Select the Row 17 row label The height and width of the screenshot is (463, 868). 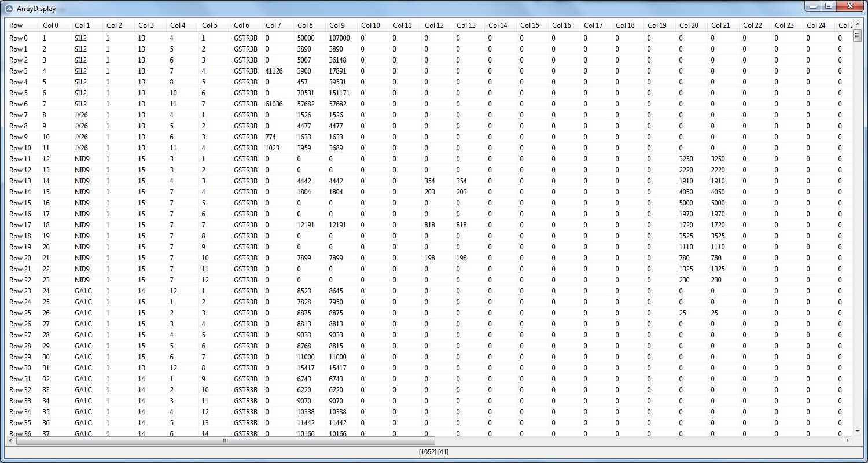(x=20, y=225)
